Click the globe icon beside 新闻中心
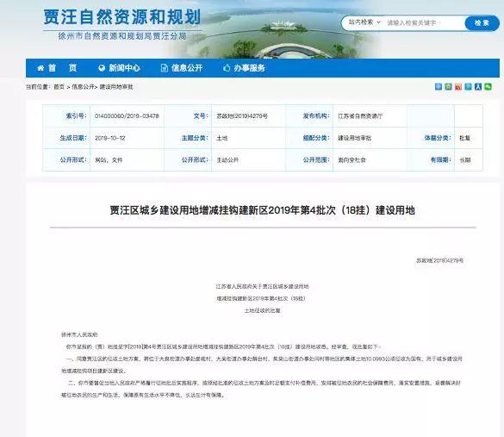The height and width of the screenshot is (437, 504). coord(102,68)
